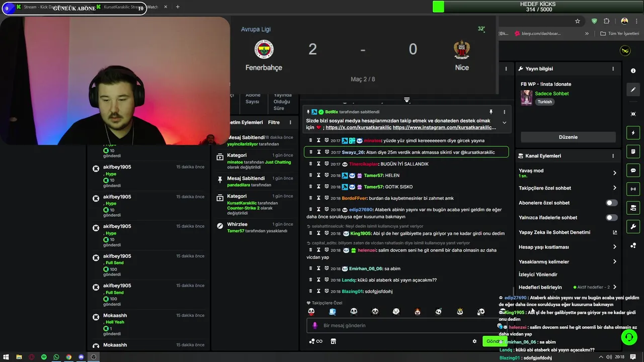Click the green headset support button
The width and height of the screenshot is (644, 362).
[629, 337]
